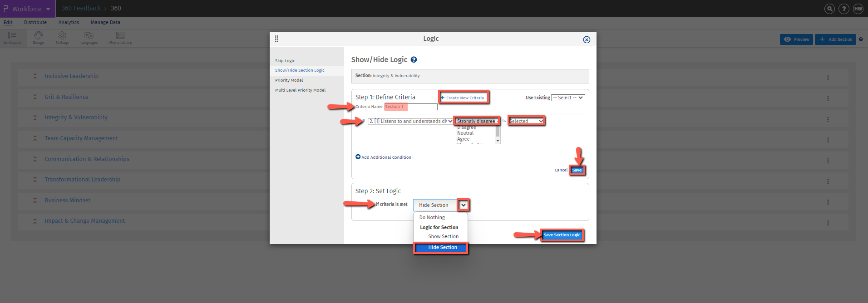
Task: Switch to Multi Level Priority Model tab
Action: pos(300,90)
